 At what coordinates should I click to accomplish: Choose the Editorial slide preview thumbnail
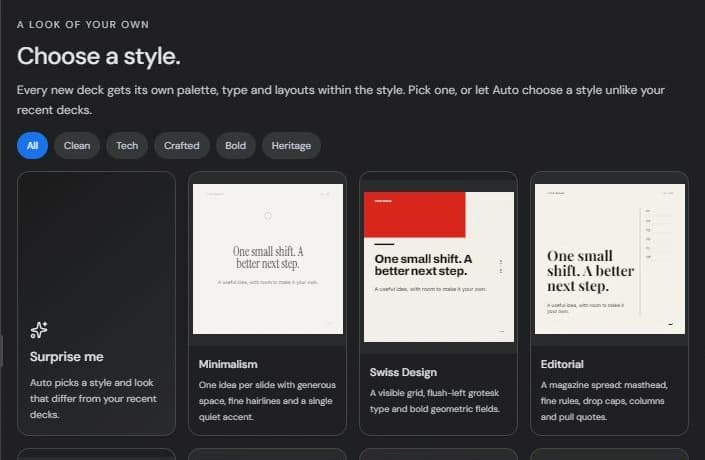610,259
